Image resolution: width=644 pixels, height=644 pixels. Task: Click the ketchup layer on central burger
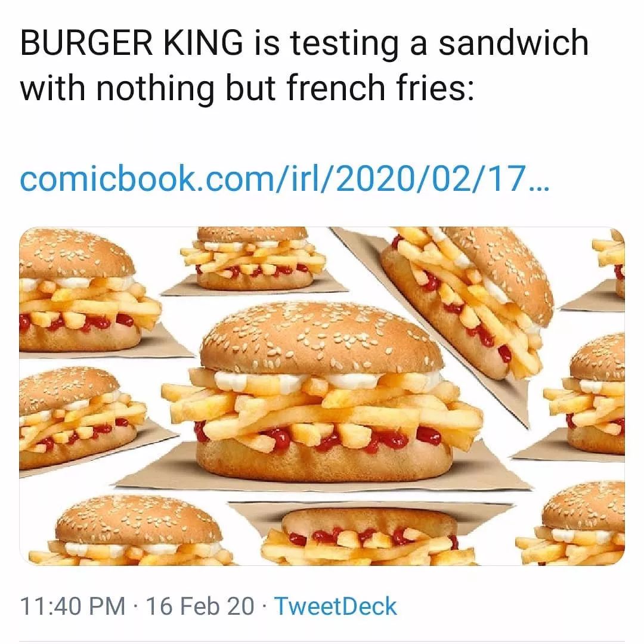tap(320, 438)
